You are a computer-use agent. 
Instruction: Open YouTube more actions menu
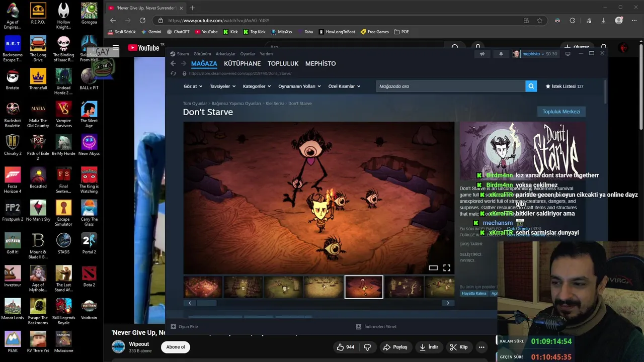pos(481,347)
